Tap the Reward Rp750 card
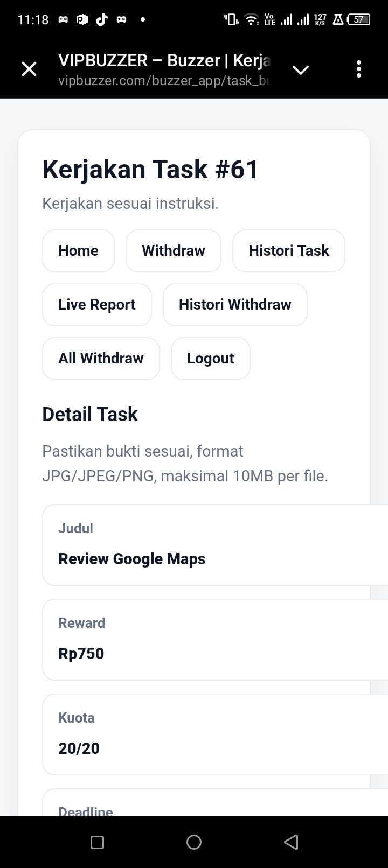 coord(216,640)
